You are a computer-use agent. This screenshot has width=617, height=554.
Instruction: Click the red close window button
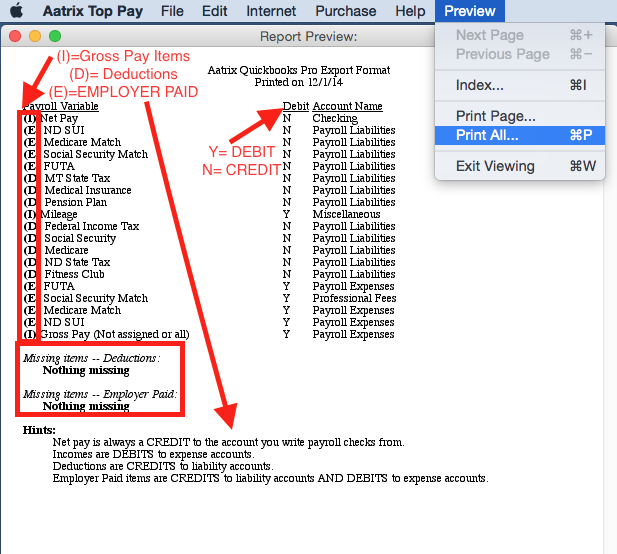(15, 36)
